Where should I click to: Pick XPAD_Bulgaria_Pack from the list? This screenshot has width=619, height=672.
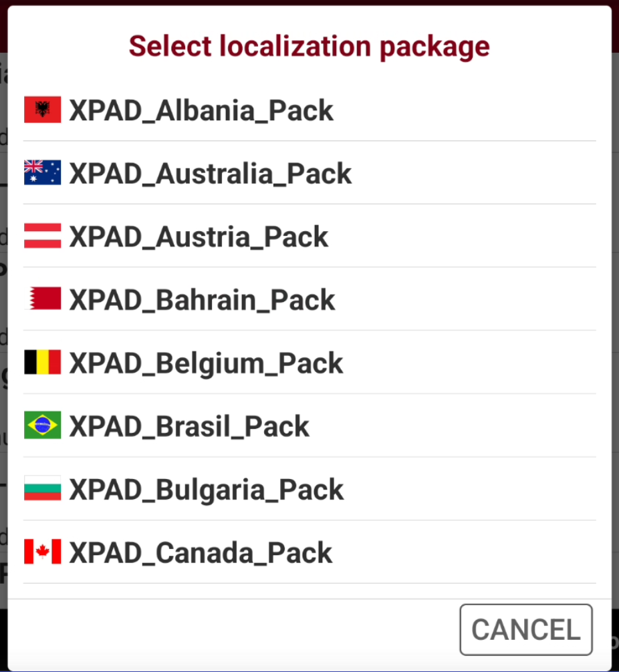click(x=309, y=488)
